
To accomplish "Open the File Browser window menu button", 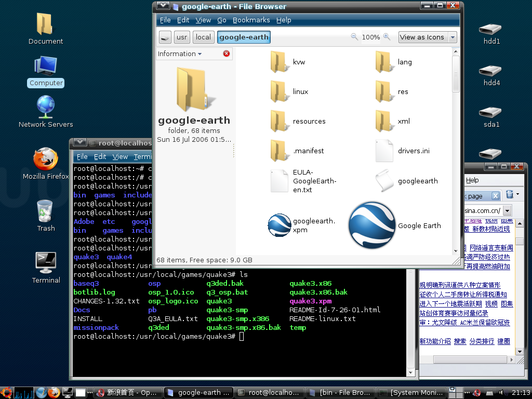I will pyautogui.click(x=163, y=6).
